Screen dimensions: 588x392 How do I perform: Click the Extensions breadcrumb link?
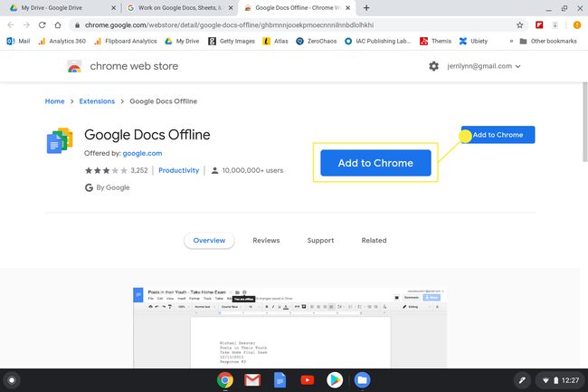(x=97, y=101)
